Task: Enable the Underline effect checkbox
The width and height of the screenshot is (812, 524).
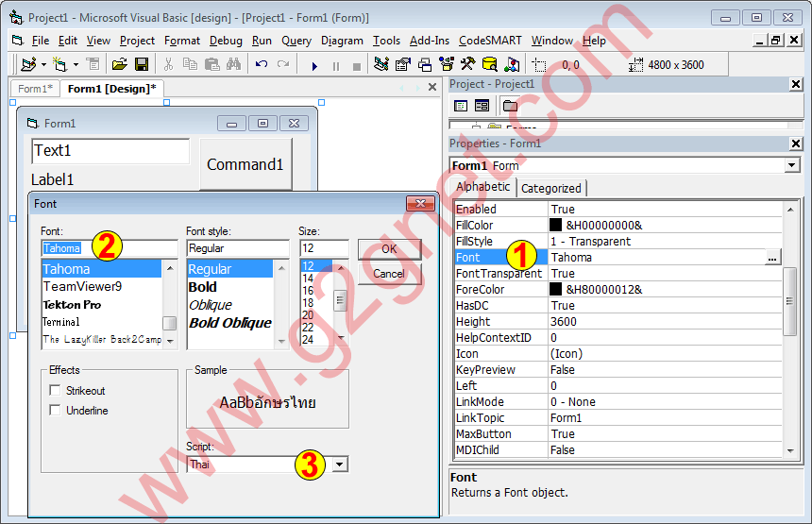Action: [55, 410]
